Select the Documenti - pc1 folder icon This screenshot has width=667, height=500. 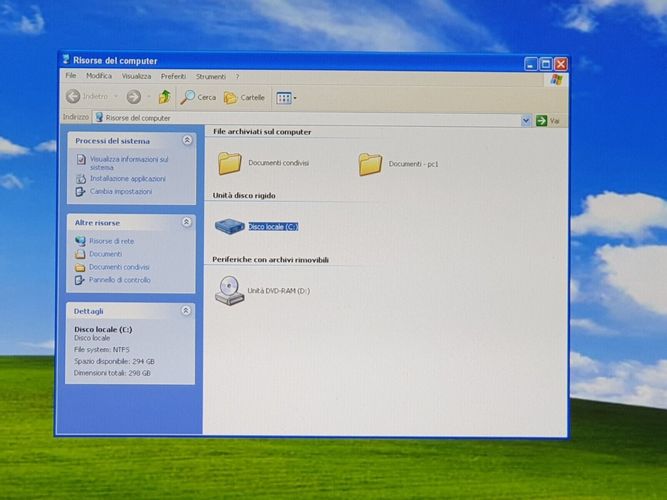point(370,164)
